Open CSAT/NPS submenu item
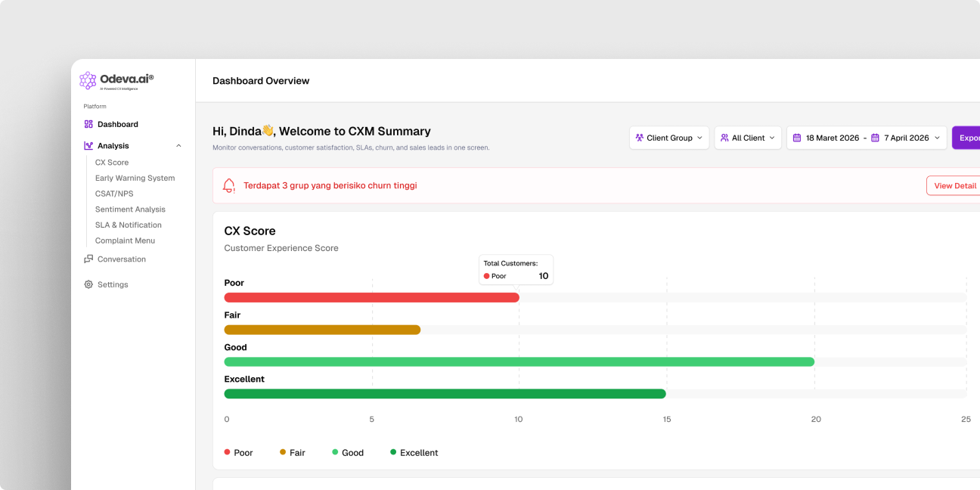The image size is (980, 490). [x=114, y=194]
